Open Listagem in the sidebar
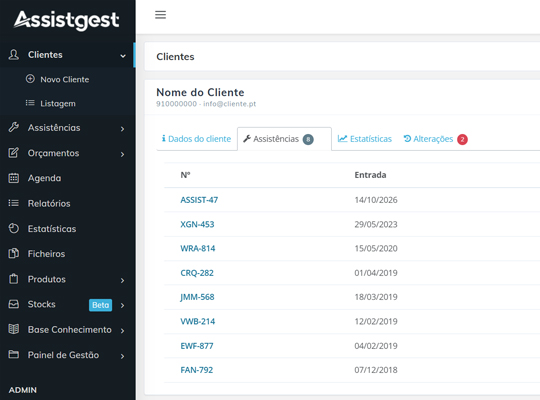The width and height of the screenshot is (540, 400). coord(58,104)
